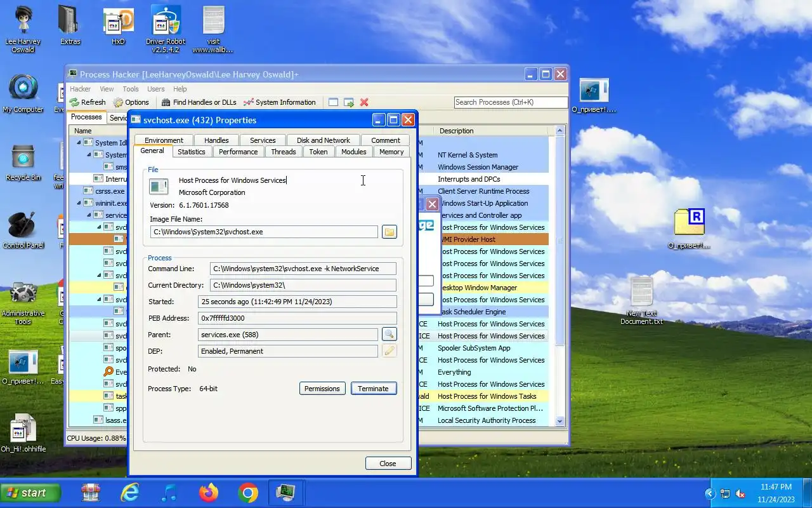This screenshot has width=812, height=508.
Task: Click the Image File Name field
Action: point(264,232)
